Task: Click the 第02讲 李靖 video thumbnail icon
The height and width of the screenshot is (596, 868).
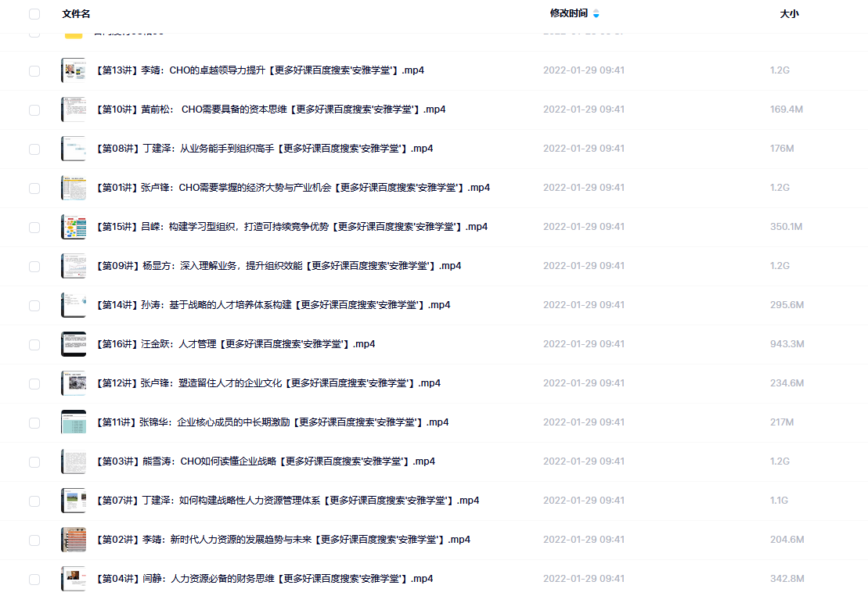Action: 74,540
